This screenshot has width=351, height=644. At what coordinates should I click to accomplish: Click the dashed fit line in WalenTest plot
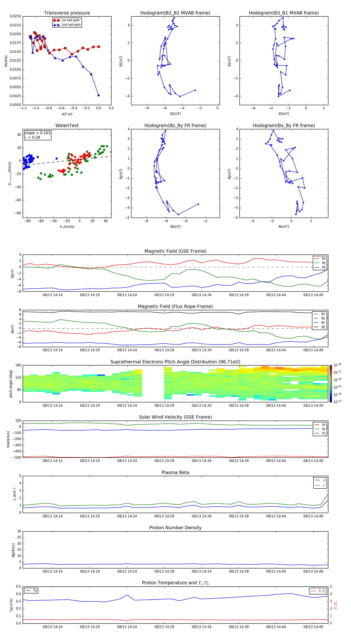[67, 161]
